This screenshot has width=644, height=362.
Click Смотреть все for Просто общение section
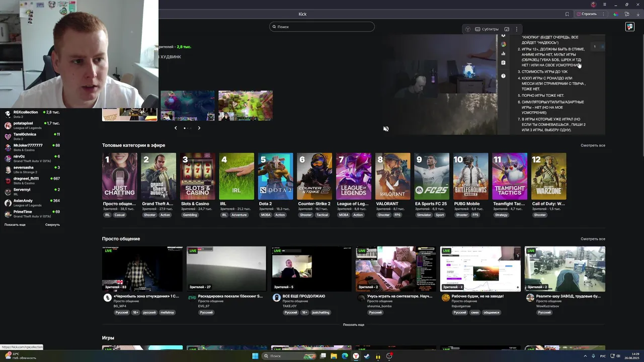click(x=593, y=239)
